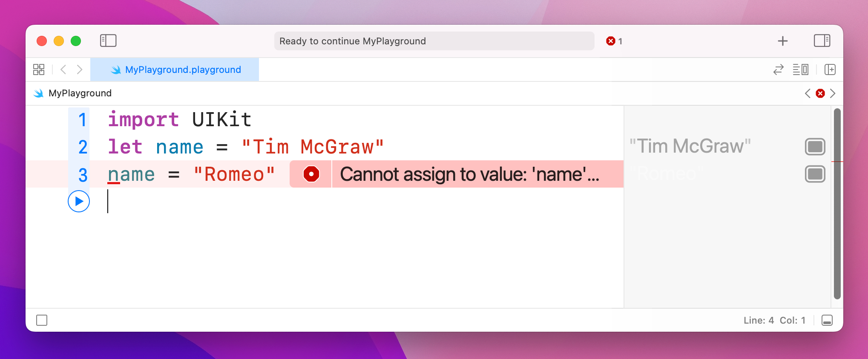The image size is (868, 359).
Task: Toggle the navigator sidebar panel
Action: coord(108,41)
